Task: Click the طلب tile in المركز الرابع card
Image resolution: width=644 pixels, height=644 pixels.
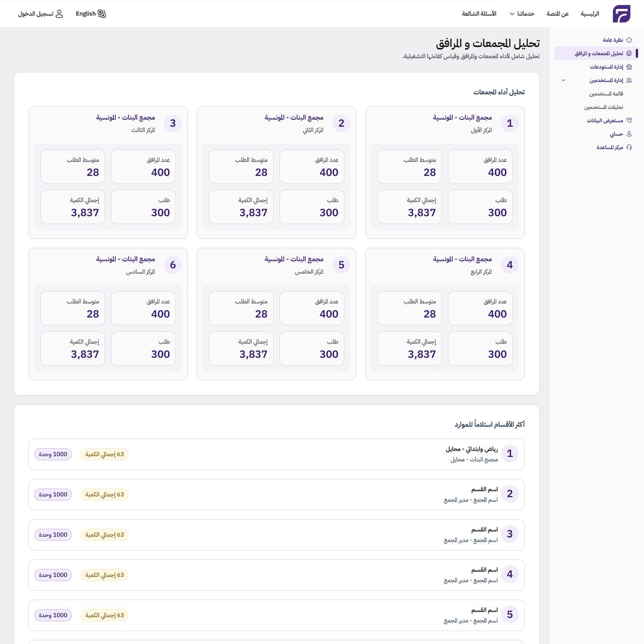Action: click(x=480, y=349)
